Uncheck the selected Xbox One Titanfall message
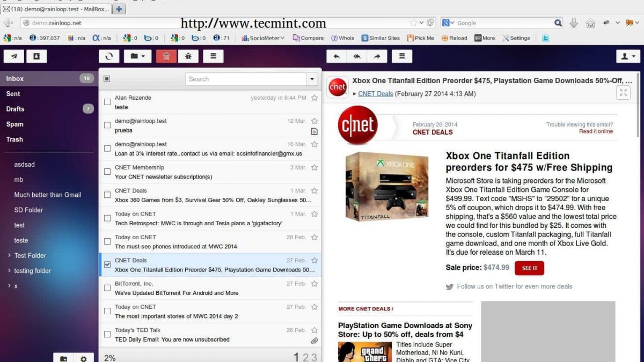The image size is (644, 362). click(x=107, y=264)
